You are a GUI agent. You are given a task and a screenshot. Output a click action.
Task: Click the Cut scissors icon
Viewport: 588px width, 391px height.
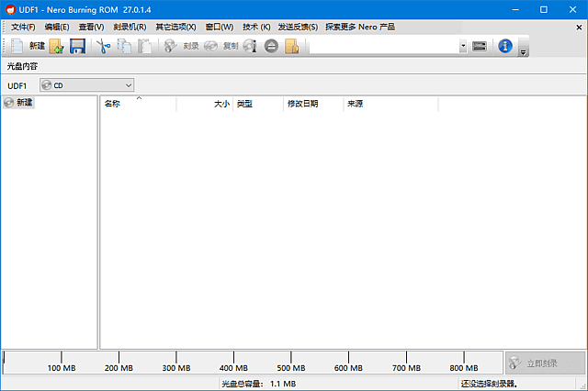tap(103, 46)
